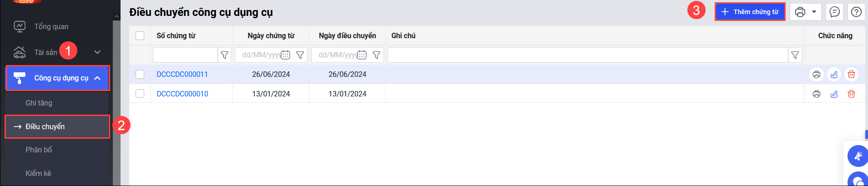Go to Phân bổ in sidebar
This screenshot has width=868, height=186.
39,150
